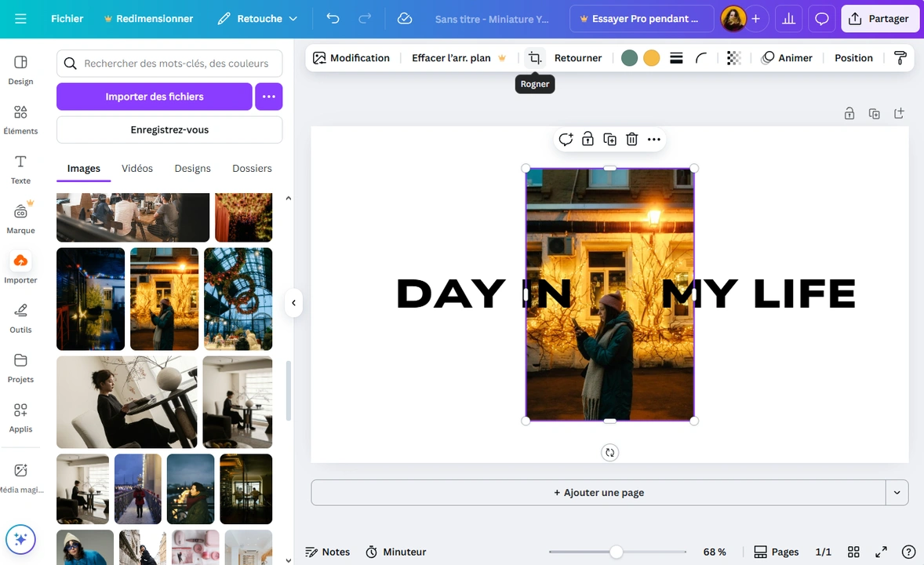Image resolution: width=924 pixels, height=565 pixels.
Task: Lock the selected photo element
Action: tap(588, 139)
